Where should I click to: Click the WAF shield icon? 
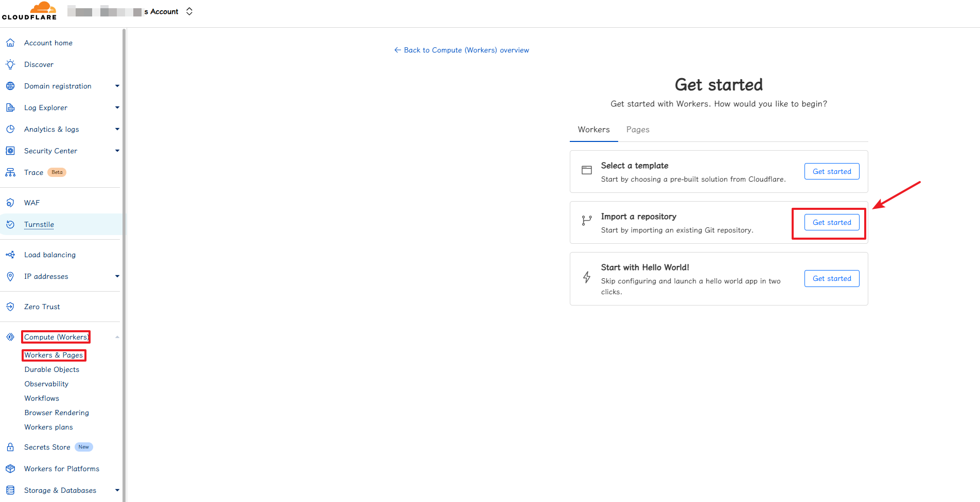tap(10, 203)
